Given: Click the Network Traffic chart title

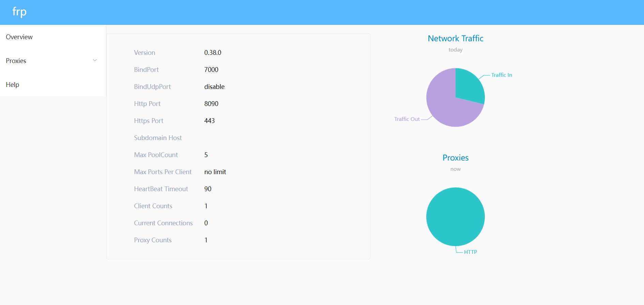Looking at the screenshot, I should pos(456,39).
